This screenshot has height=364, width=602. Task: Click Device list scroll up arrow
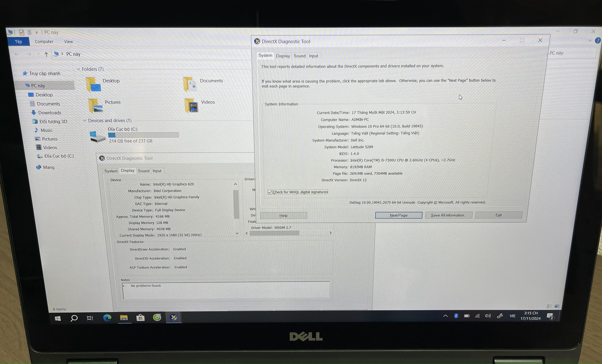[235, 184]
